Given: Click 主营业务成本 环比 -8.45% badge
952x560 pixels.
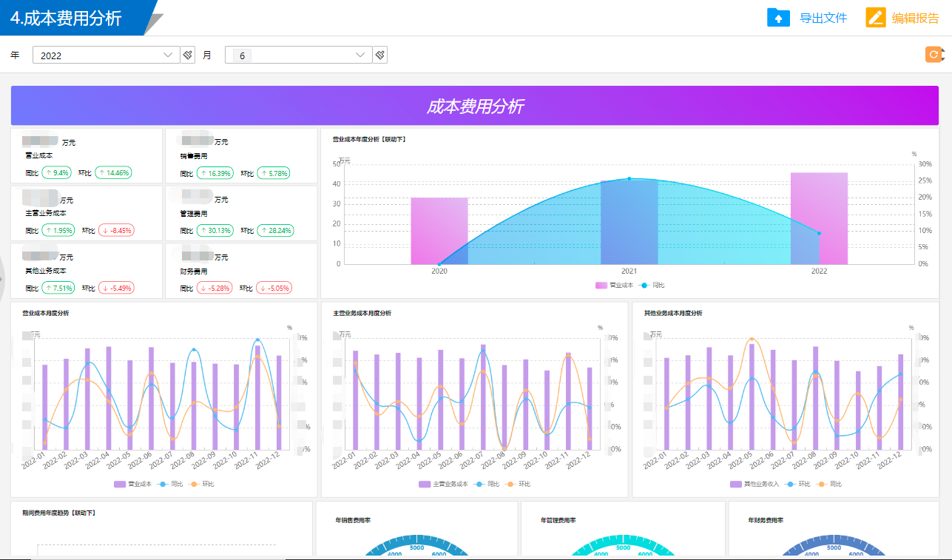Looking at the screenshot, I should pos(116,230).
